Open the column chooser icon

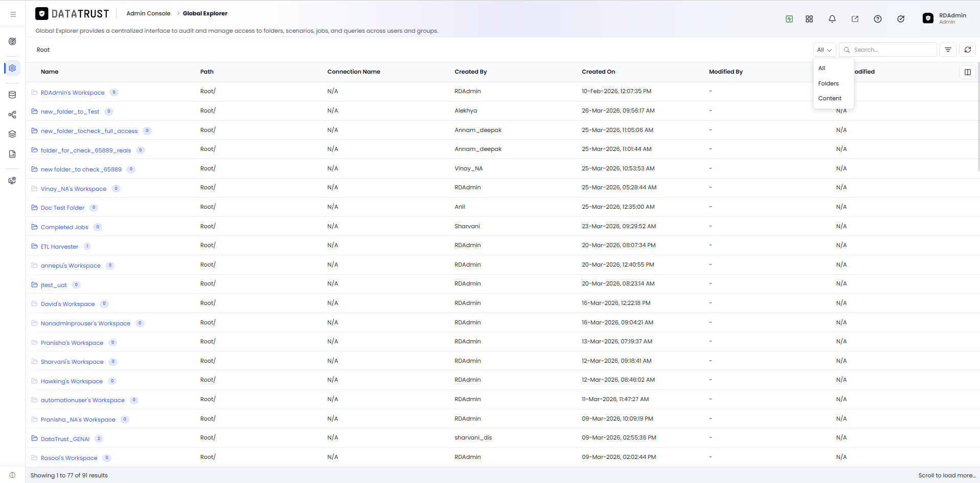click(968, 72)
